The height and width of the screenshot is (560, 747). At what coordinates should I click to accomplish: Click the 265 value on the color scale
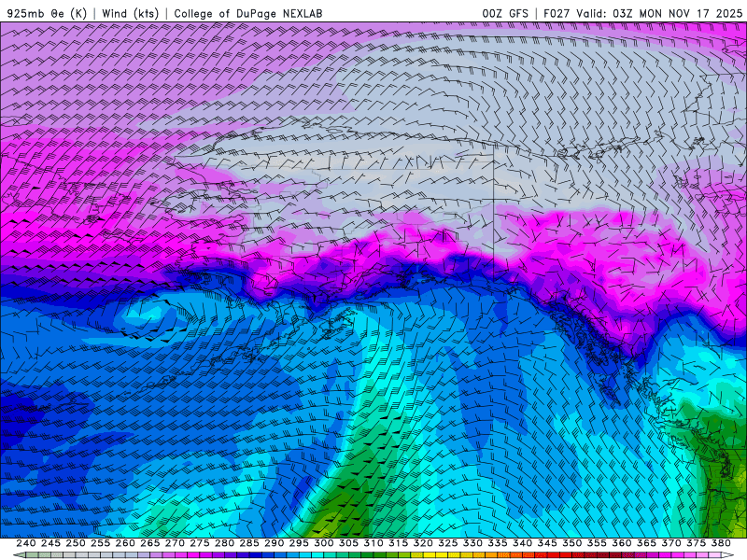(149, 543)
